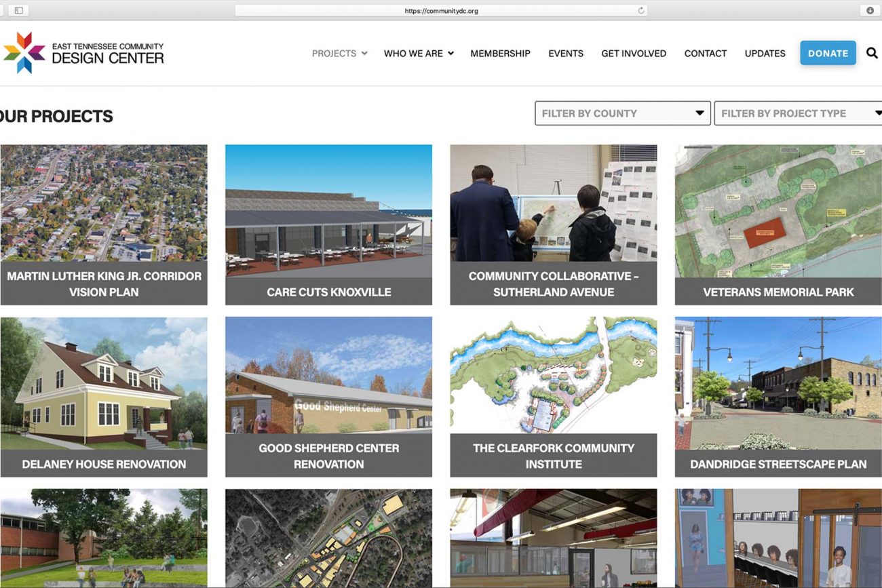
Task: Click the magnifying glass search icon
Action: (x=872, y=53)
